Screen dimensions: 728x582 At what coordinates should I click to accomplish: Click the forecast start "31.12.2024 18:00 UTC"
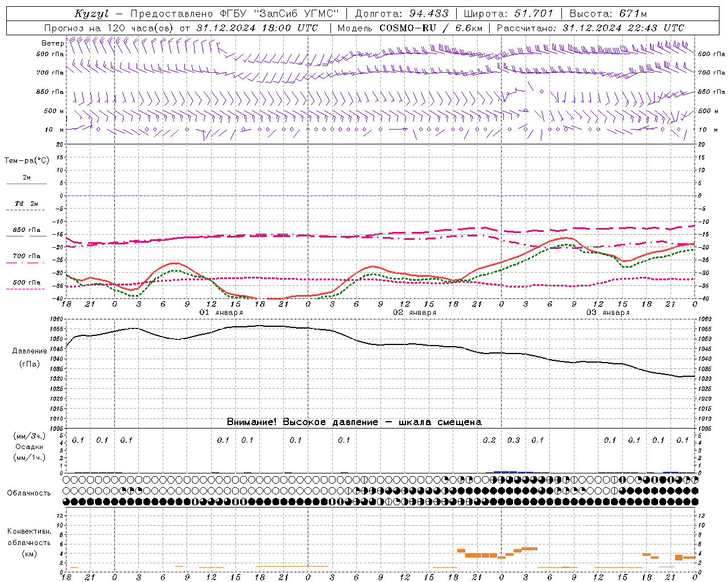[257, 28]
